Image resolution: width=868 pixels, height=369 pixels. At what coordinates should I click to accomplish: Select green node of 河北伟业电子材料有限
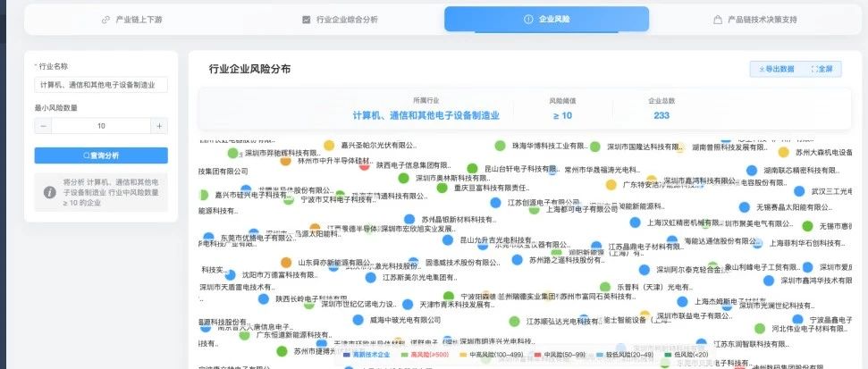(x=760, y=329)
